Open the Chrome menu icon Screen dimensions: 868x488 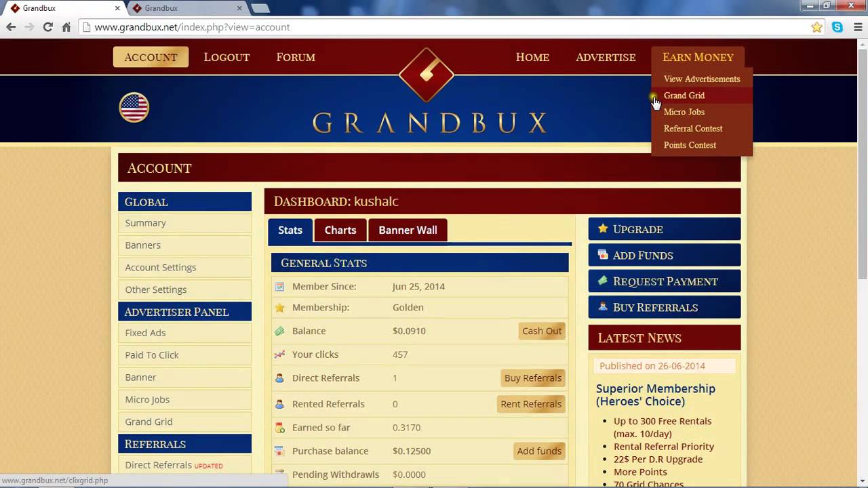[858, 27]
